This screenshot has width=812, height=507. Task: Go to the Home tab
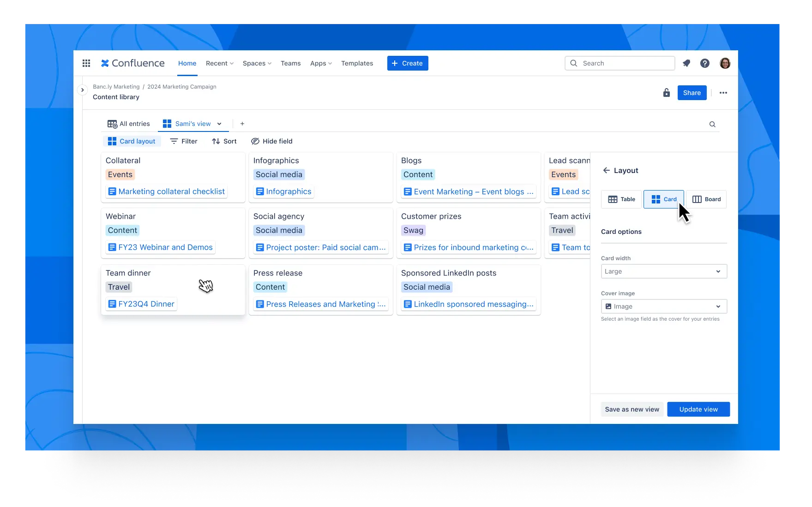[x=187, y=63]
